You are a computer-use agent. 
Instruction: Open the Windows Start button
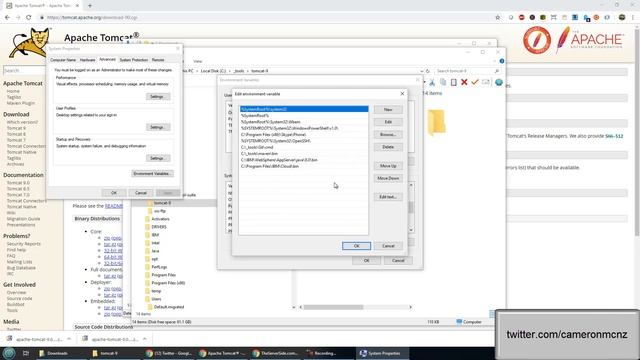click(9, 353)
